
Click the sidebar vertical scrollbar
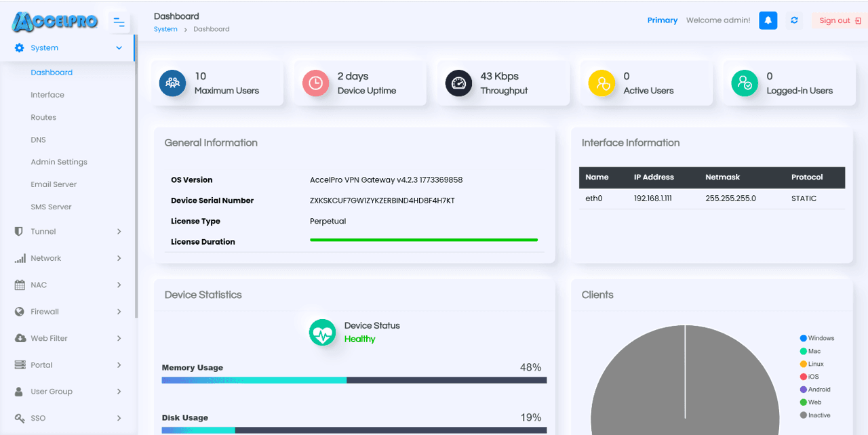(x=136, y=176)
